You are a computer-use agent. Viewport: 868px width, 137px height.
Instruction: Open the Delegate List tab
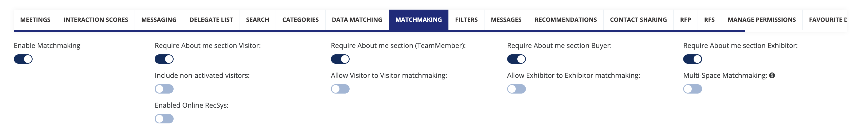click(211, 20)
